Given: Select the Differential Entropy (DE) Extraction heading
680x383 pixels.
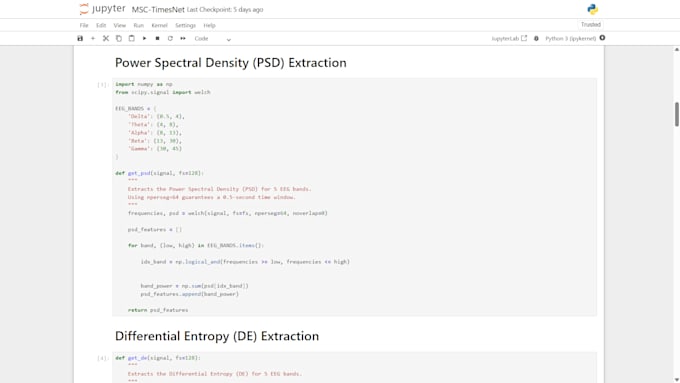Looking at the screenshot, I should point(217,336).
